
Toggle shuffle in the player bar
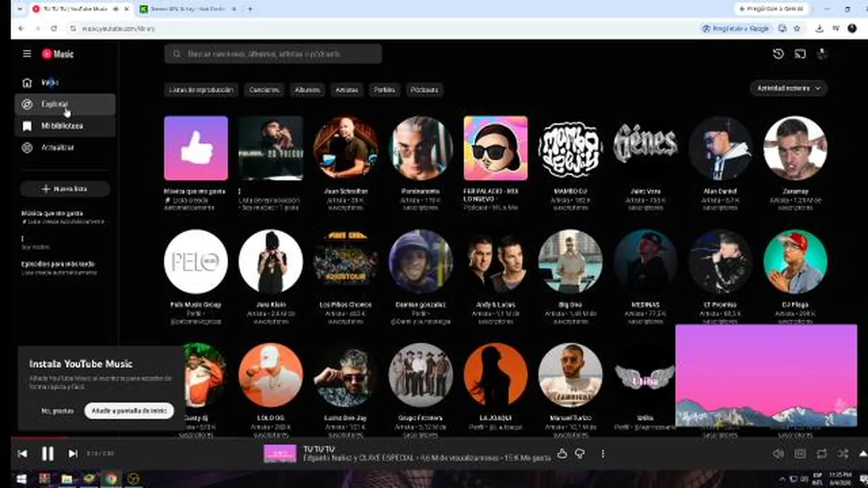click(843, 453)
